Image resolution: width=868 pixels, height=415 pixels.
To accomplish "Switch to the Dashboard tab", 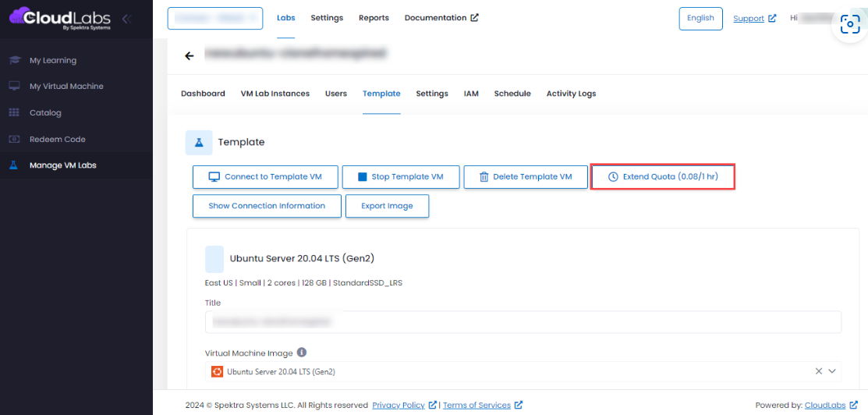I will point(204,94).
